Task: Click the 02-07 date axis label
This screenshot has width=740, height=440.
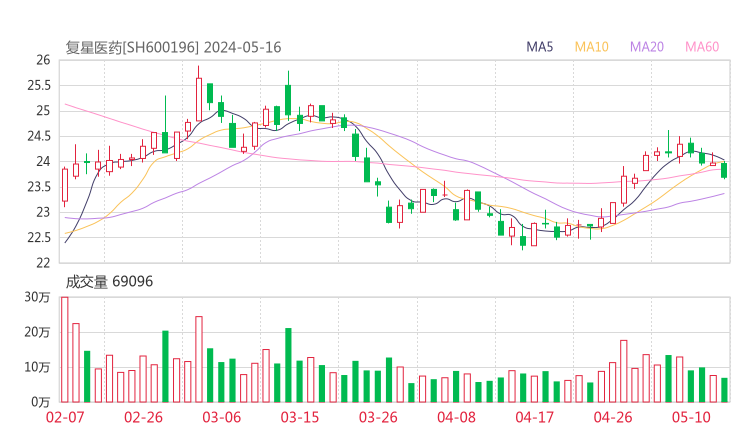Action: [x=65, y=417]
